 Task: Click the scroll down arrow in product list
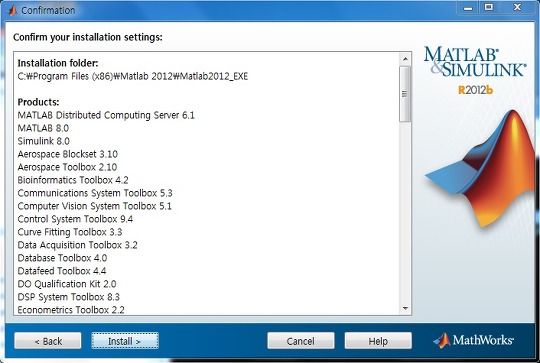(x=405, y=308)
